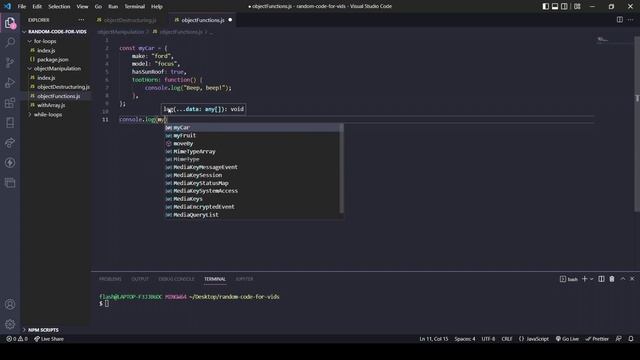This screenshot has width=640, height=360.
Task: Open the Terminal menu
Action: 135,7
